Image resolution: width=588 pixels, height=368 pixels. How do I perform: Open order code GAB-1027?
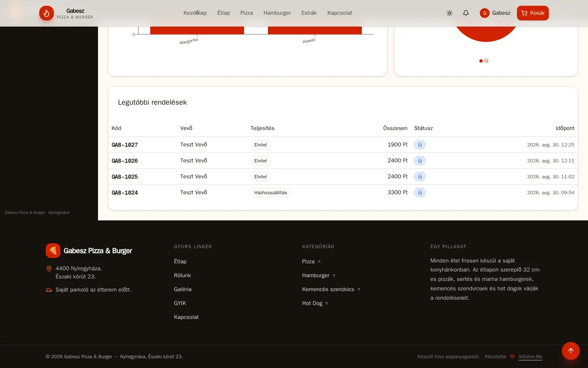pos(125,145)
